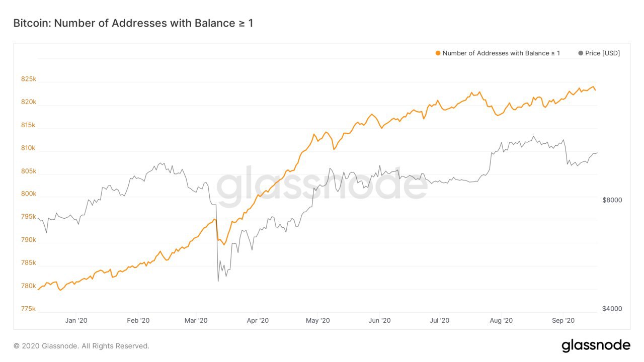Toggle Number of Addresses legend series label
644x362 pixels.
click(501, 53)
